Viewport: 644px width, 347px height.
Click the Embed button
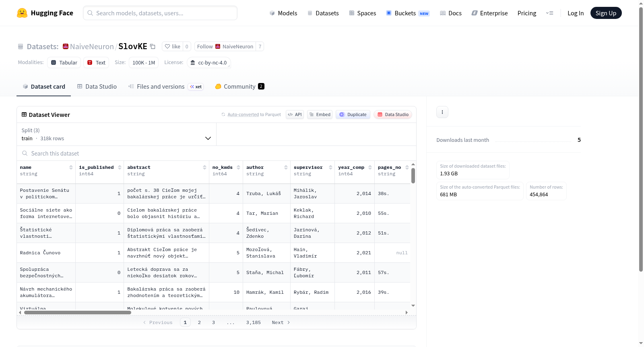[x=320, y=114]
